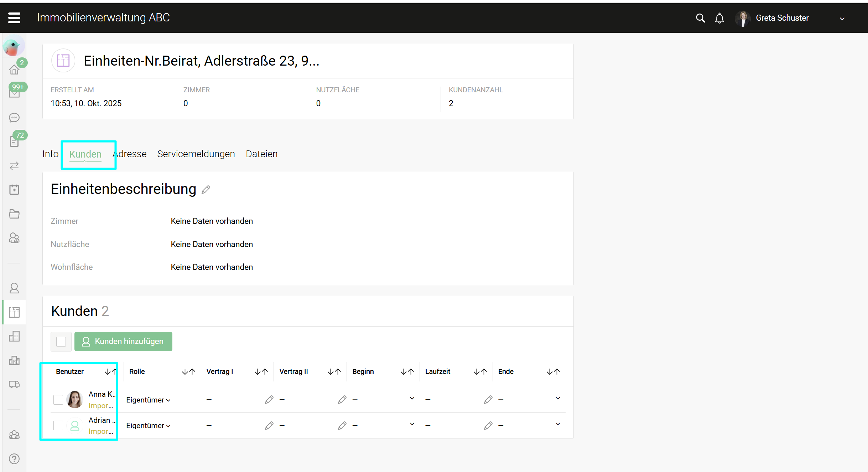Open the folder documents sidebar icon
This screenshot has width=868, height=472.
(x=14, y=214)
